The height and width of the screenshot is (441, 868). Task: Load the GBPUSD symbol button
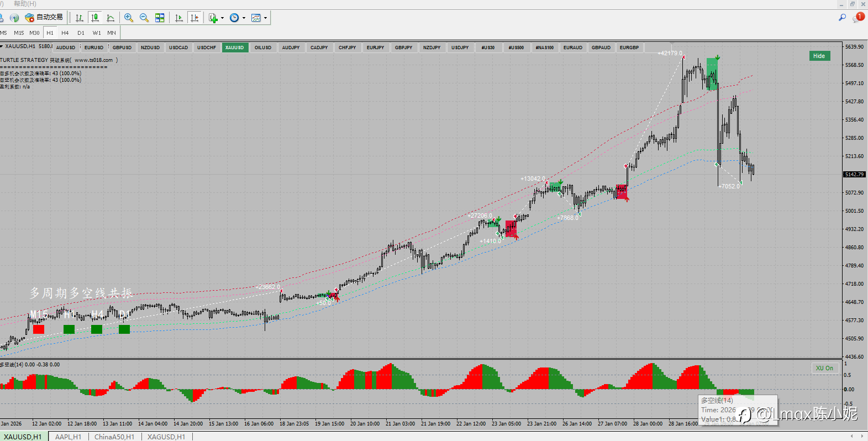tap(122, 48)
